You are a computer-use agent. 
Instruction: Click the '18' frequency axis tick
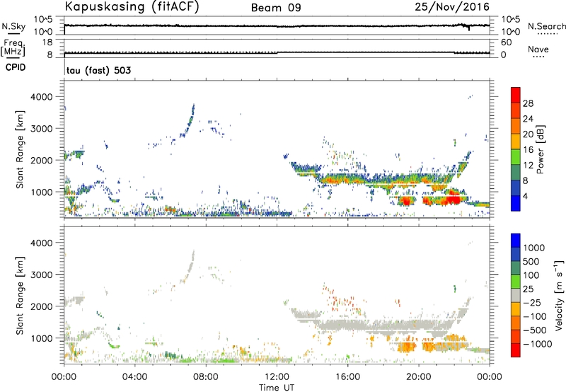coord(47,42)
